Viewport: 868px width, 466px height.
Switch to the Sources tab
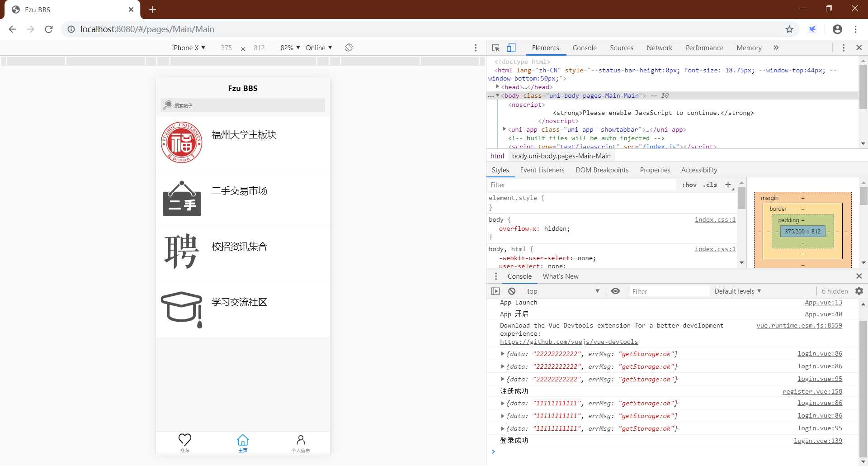point(621,48)
